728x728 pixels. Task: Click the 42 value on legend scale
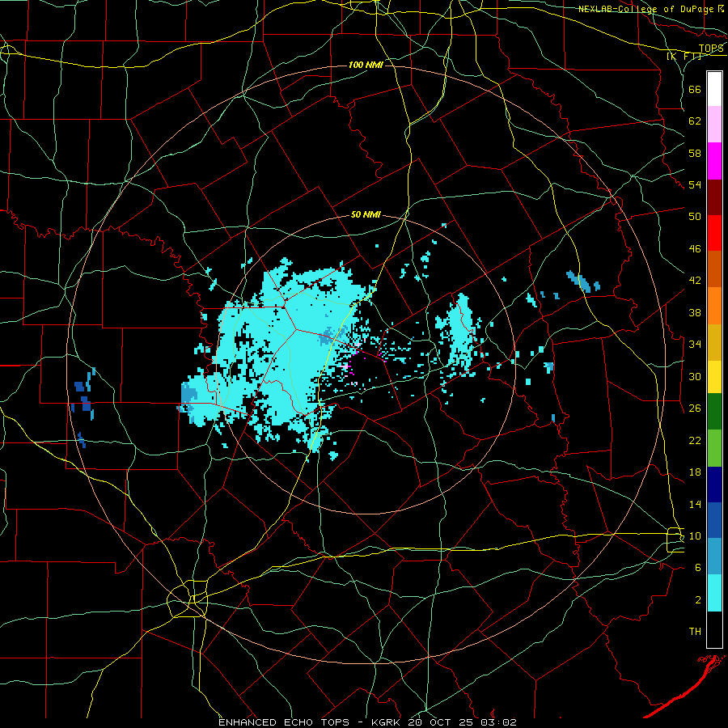point(695,281)
